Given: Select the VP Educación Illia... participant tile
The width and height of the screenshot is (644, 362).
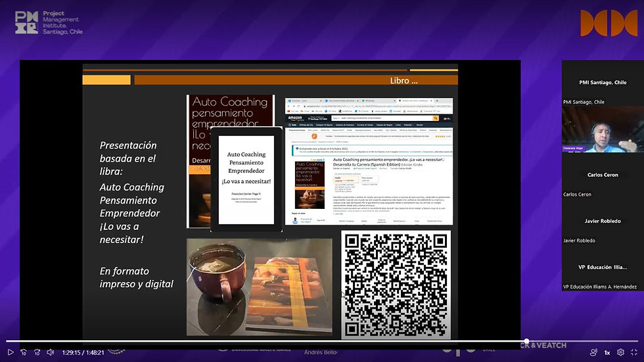Looking at the screenshot, I should 603,267.
